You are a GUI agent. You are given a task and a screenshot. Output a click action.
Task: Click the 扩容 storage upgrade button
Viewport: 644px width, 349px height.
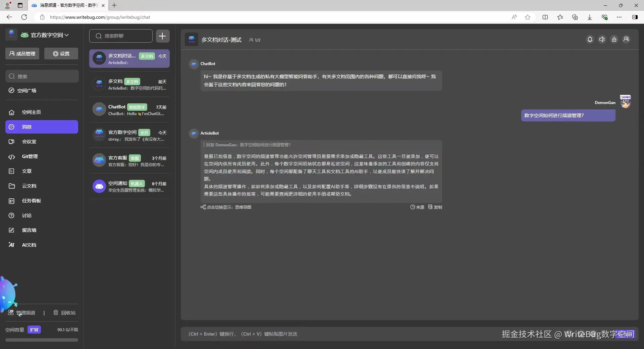tap(35, 330)
